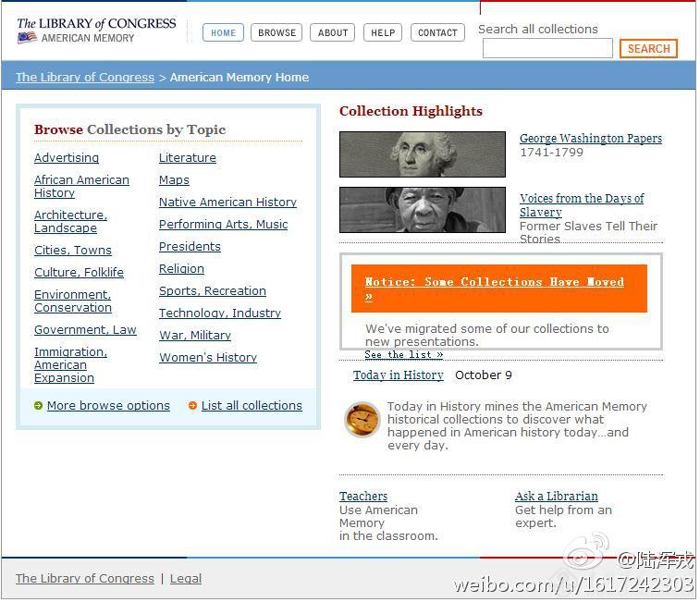Open the HOME navigation tab
The image size is (700, 602).
click(223, 32)
